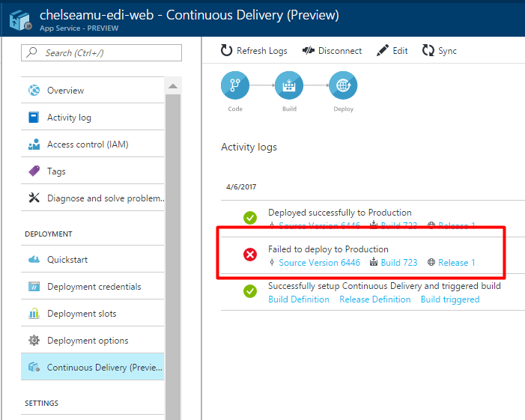Click the search magnifier icon

31,52
